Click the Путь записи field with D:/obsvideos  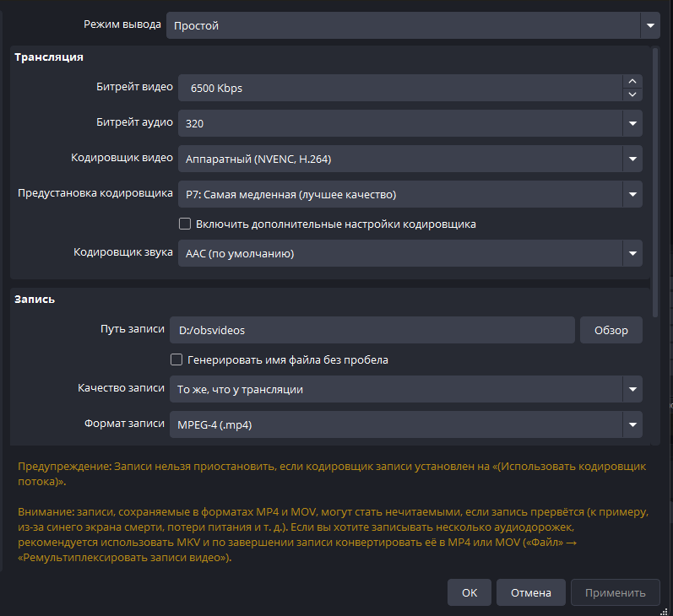click(372, 330)
